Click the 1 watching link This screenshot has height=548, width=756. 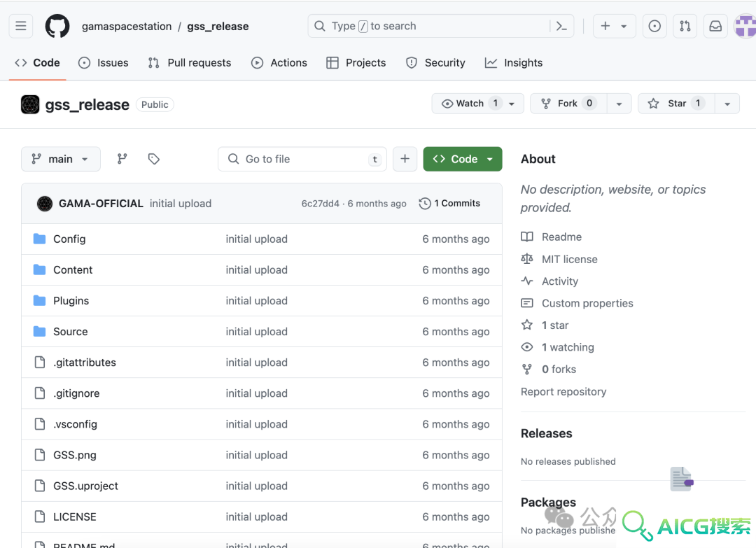click(x=568, y=347)
